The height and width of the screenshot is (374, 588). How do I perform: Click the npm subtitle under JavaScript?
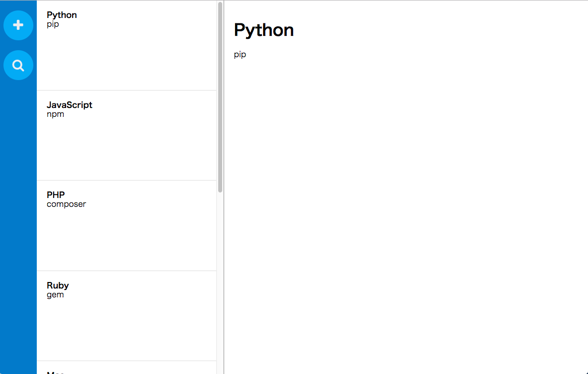pos(55,114)
